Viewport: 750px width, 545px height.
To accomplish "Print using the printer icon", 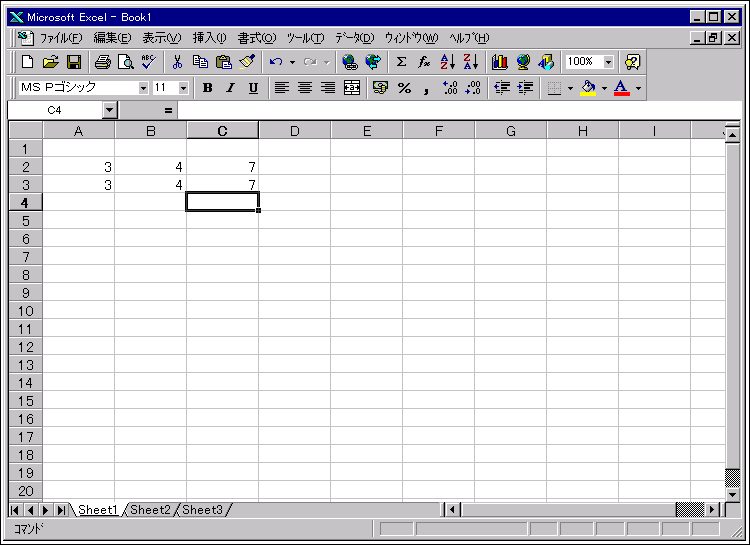I will (102, 62).
